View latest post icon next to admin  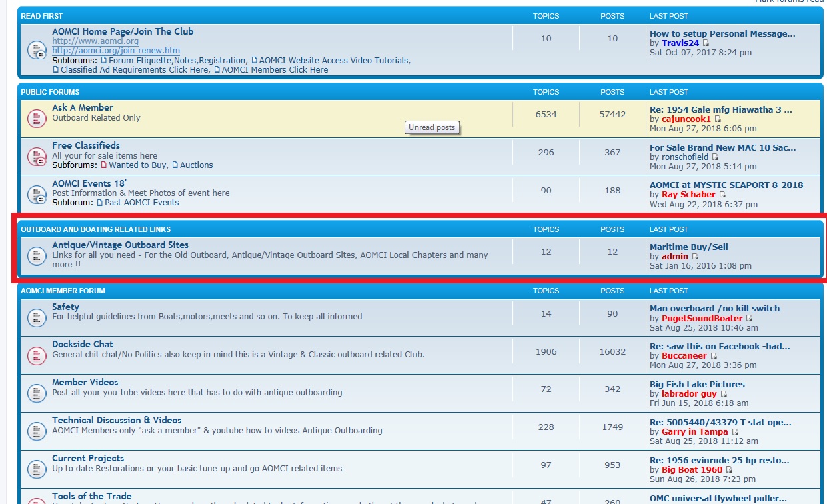(x=695, y=257)
